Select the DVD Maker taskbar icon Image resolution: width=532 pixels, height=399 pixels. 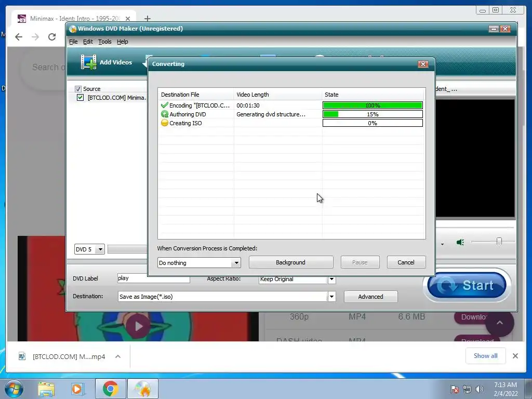[142, 389]
